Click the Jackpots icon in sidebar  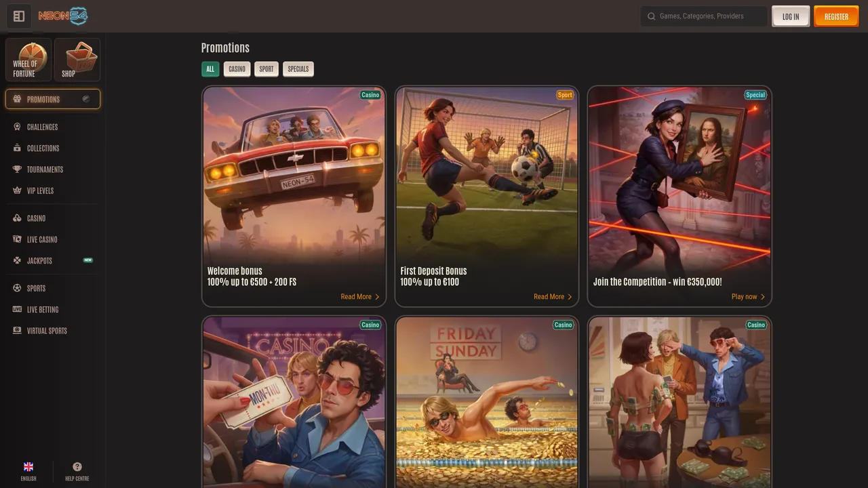click(x=17, y=260)
